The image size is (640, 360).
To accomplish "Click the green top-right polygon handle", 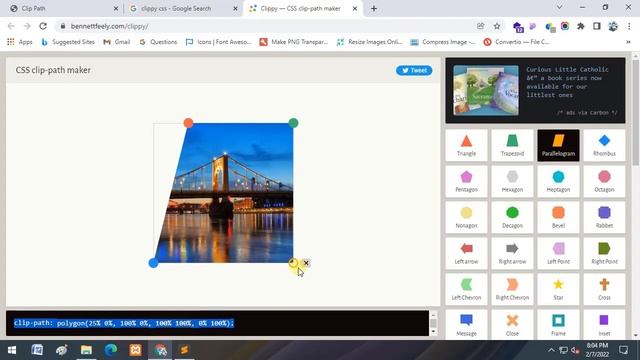I will [293, 123].
